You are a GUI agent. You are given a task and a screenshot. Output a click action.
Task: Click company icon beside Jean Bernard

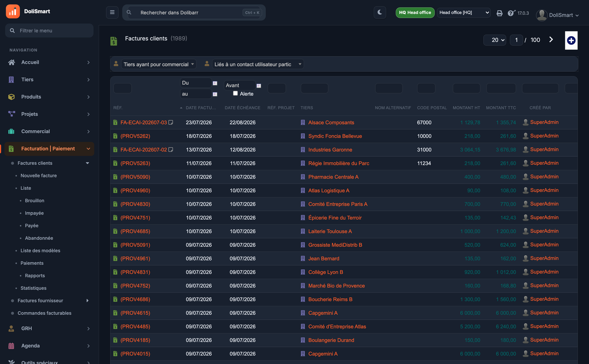pos(303,259)
